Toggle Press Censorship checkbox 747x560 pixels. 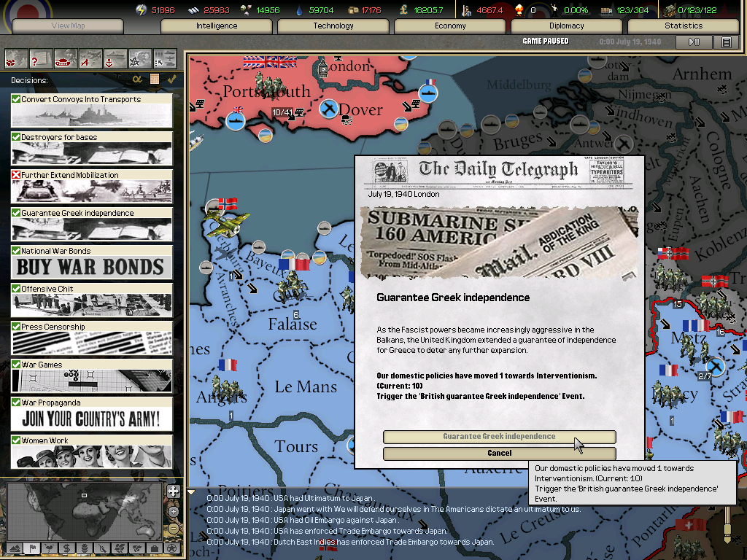pyautogui.click(x=16, y=326)
